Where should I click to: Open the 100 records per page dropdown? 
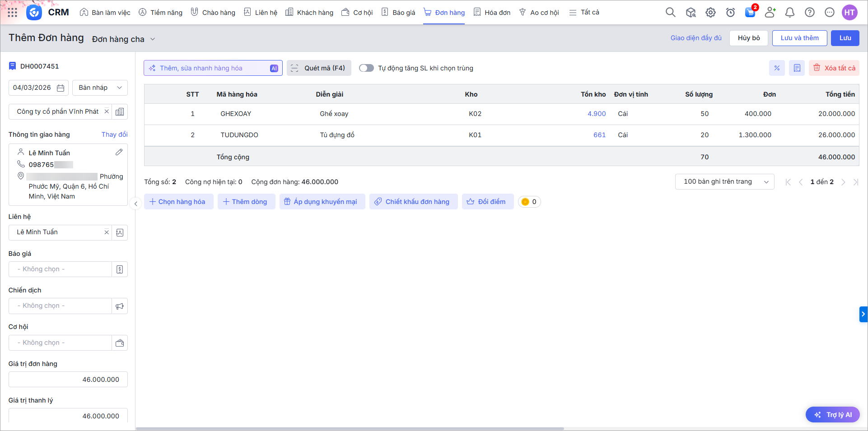point(724,182)
